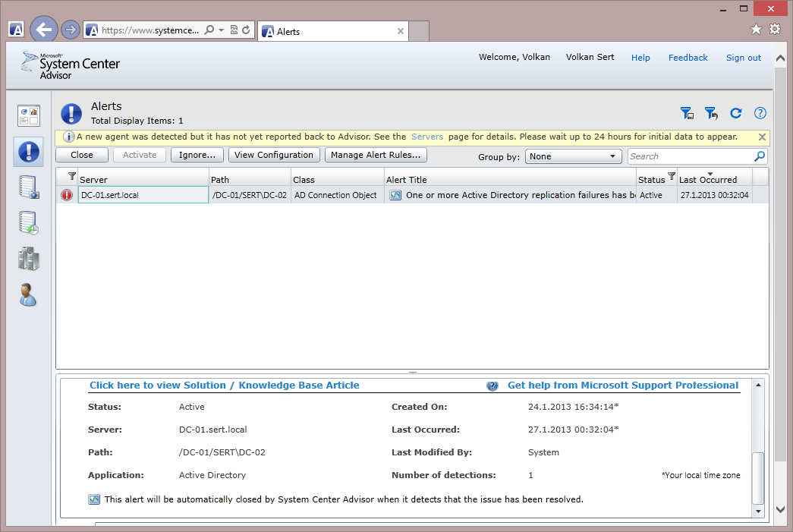Open the configuration snapshot sidebar icon

pos(28,187)
